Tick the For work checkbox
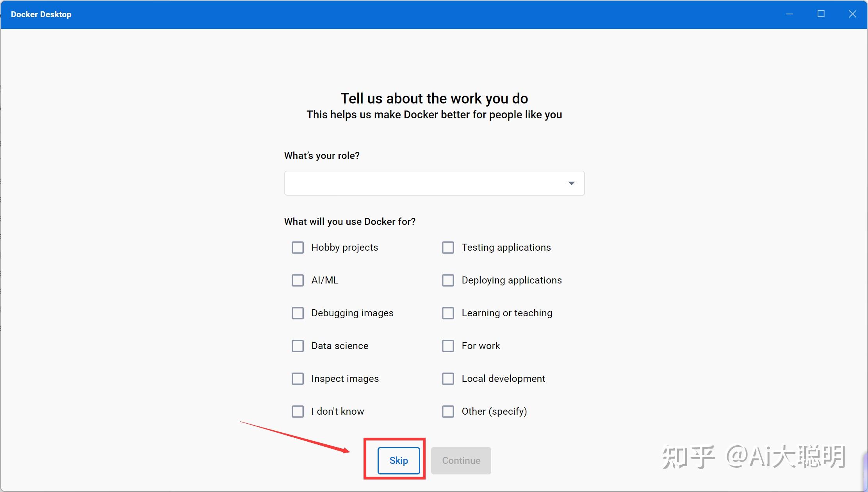This screenshot has width=868, height=492. [448, 346]
